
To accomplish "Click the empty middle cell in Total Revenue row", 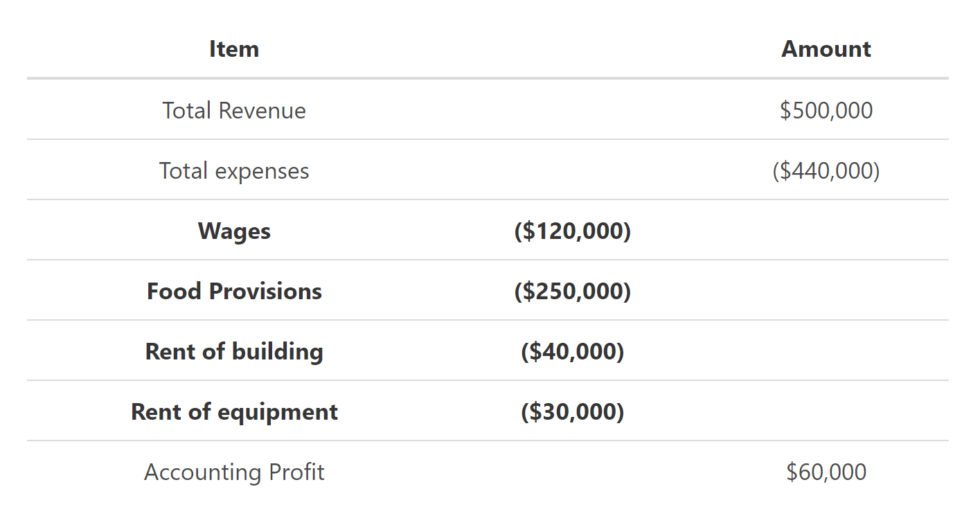I will tap(572, 111).
